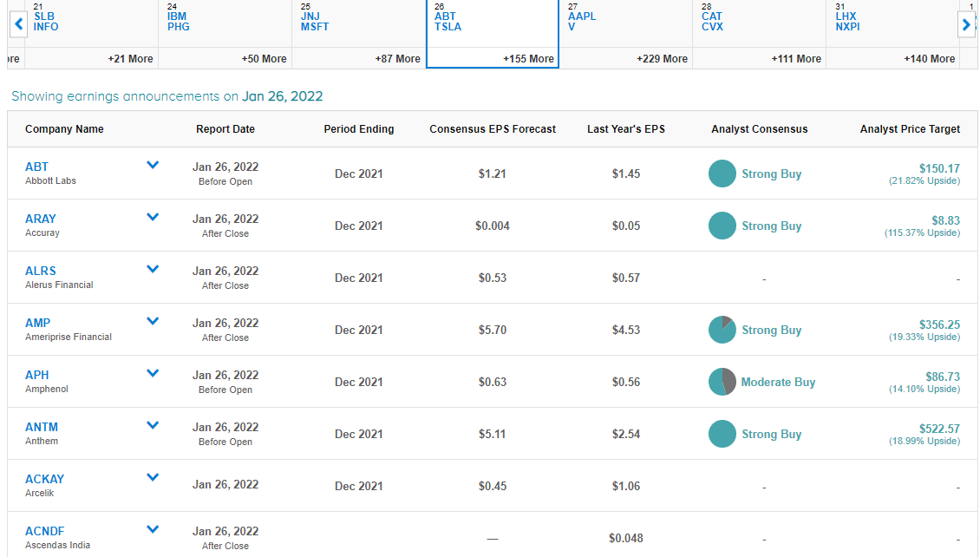
Task: Click the Last Year's EPS column header
Action: [625, 128]
